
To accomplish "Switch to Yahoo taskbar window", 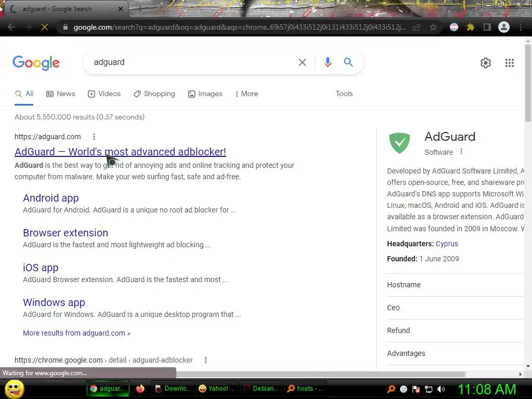I will click(x=217, y=389).
